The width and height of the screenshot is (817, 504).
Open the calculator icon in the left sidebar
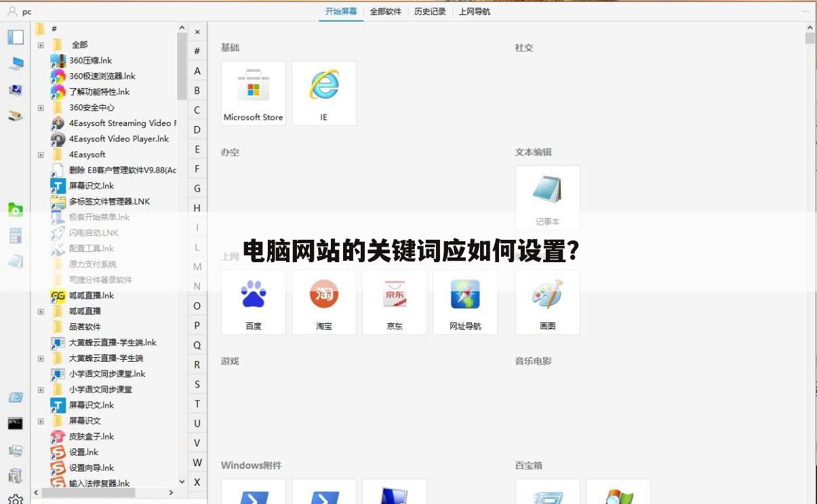15,235
